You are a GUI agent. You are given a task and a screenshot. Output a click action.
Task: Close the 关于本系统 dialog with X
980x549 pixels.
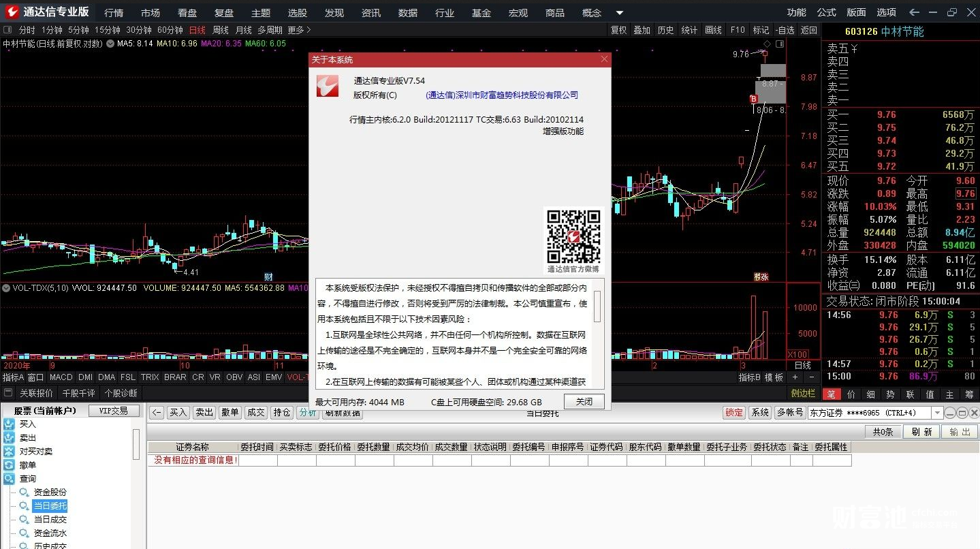point(604,59)
